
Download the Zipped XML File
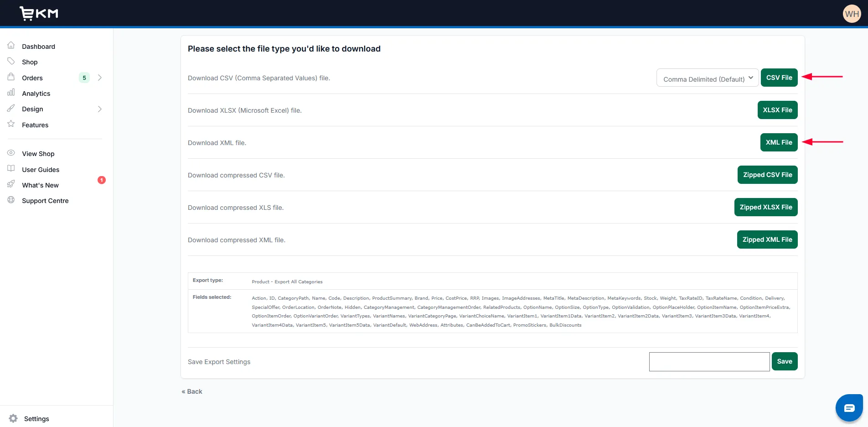767,240
